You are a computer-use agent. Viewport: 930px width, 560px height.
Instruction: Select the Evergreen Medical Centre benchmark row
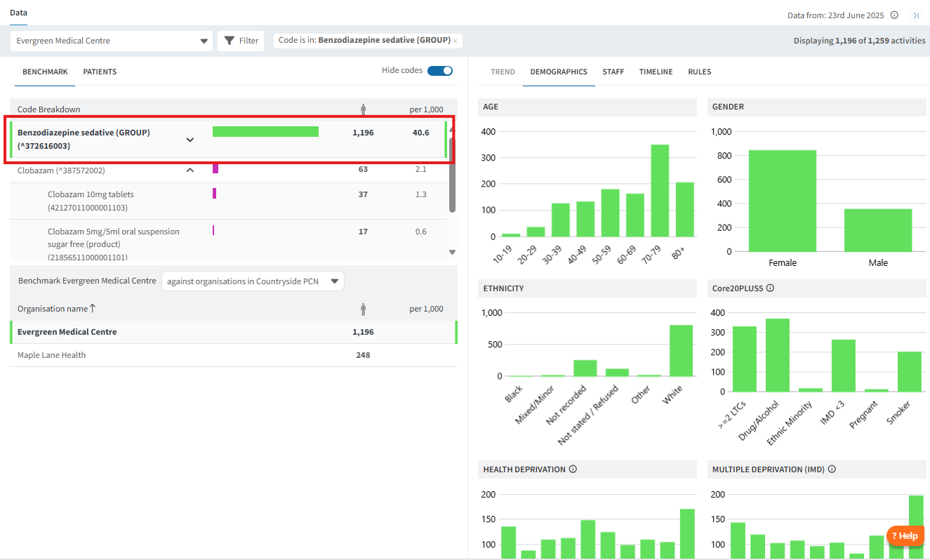[x=234, y=332]
